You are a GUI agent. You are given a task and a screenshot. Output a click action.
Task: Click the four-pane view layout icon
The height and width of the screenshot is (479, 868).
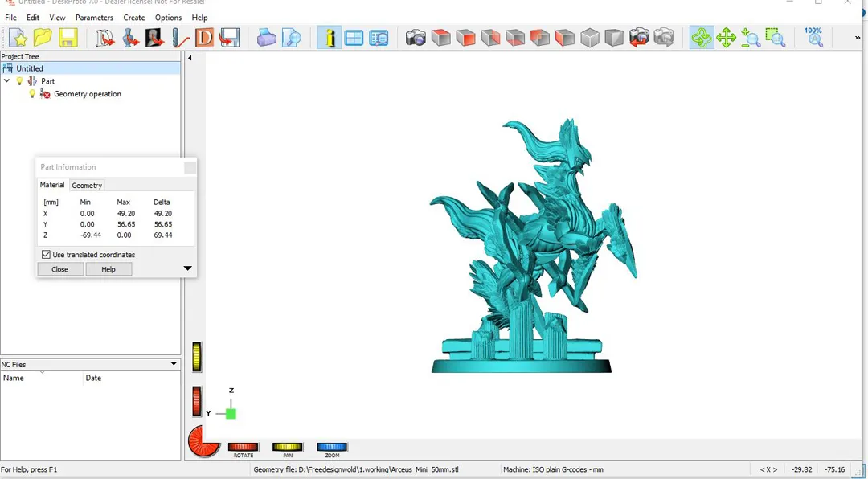pos(354,38)
